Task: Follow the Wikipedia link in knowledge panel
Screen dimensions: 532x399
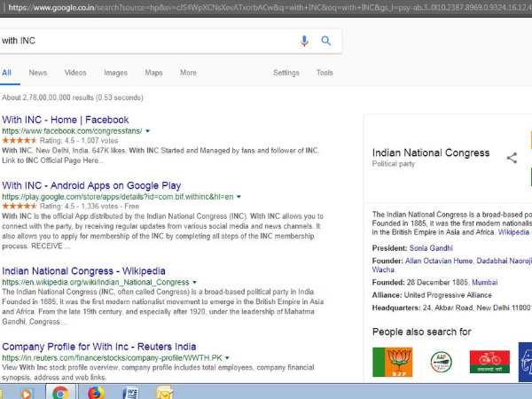Action: coord(513,232)
